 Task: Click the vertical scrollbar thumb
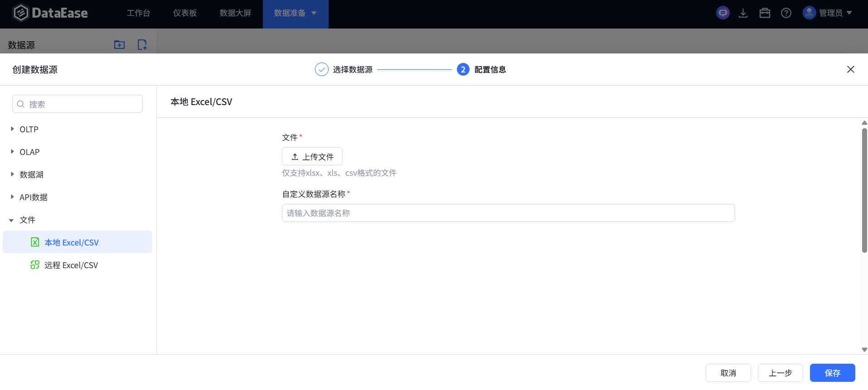point(864,190)
